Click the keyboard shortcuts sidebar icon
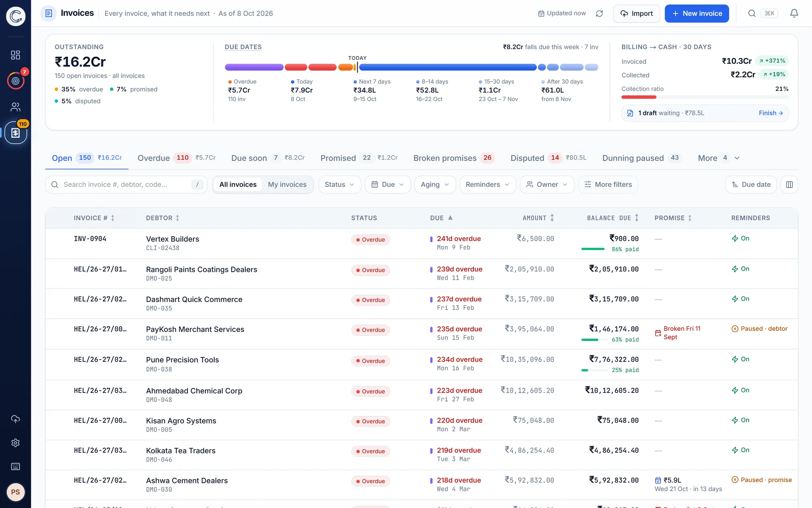Image resolution: width=812 pixels, height=508 pixels. click(15, 467)
